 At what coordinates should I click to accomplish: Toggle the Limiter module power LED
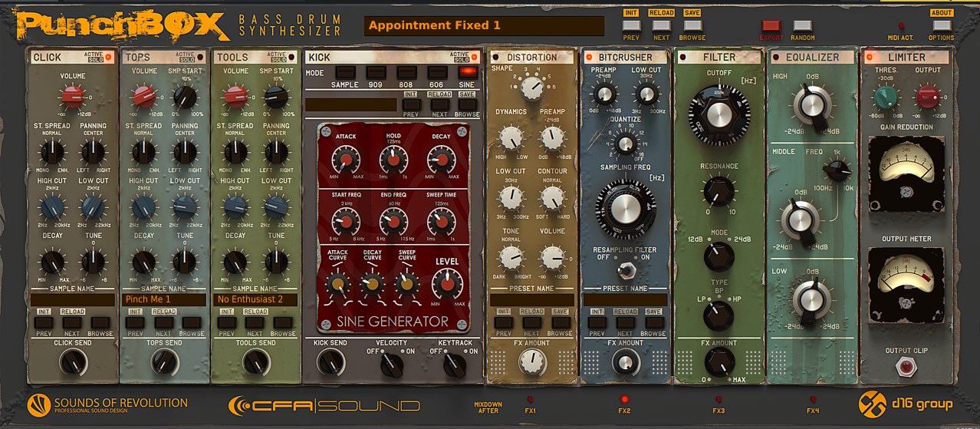[x=870, y=57]
